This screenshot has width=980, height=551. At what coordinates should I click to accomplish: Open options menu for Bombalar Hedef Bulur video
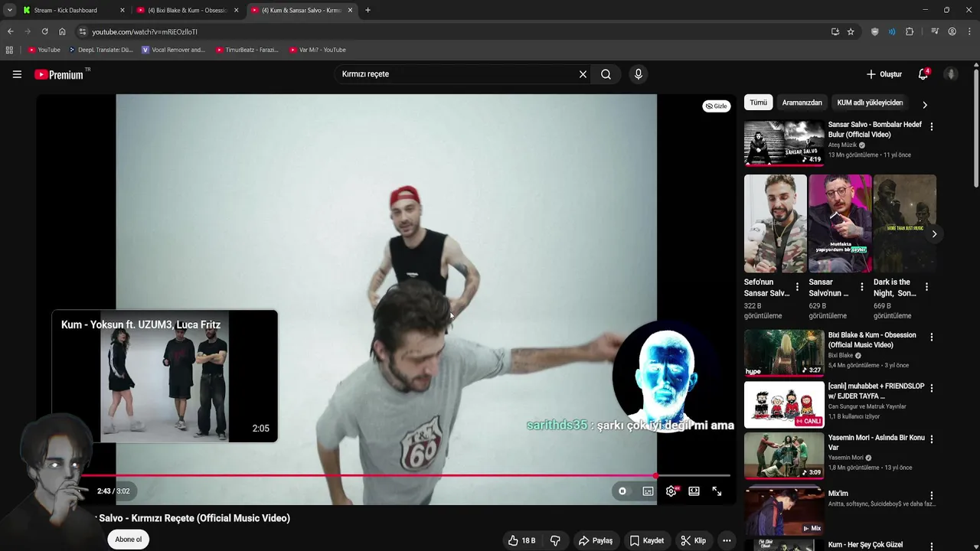point(932,126)
